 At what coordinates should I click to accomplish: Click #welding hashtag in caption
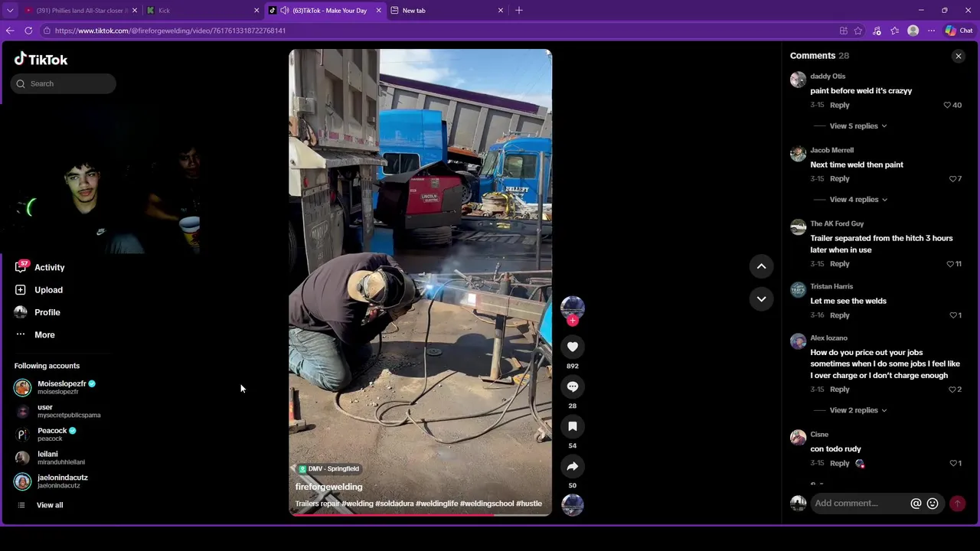pos(358,504)
